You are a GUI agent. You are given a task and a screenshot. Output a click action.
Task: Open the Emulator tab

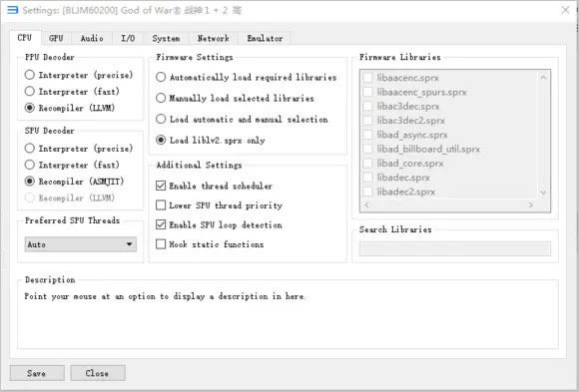(x=265, y=38)
